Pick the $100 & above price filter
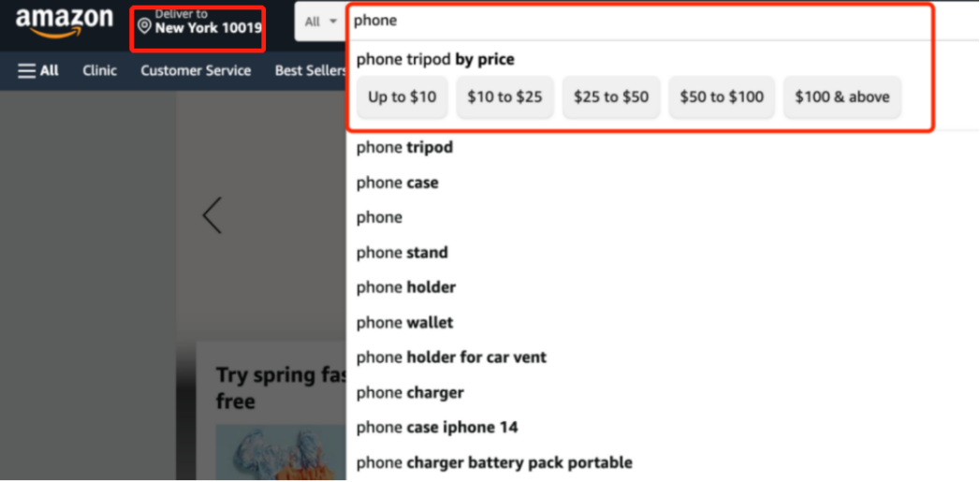The image size is (980, 482). click(x=841, y=96)
